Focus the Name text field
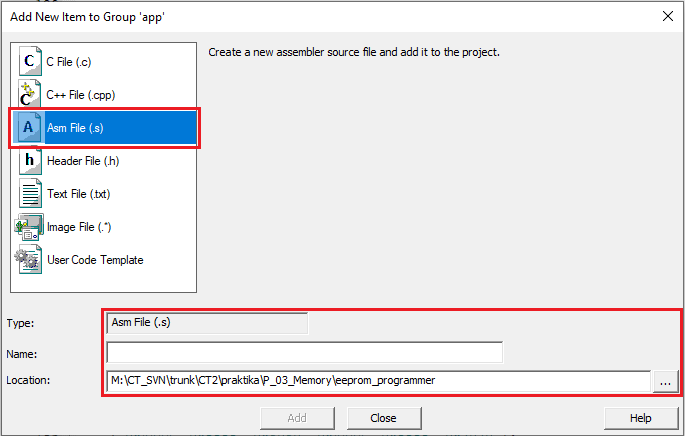 tap(304, 352)
